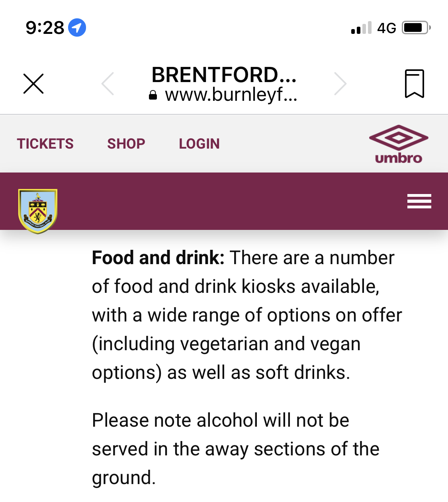Tap the cellular signal bars
Image resolution: width=448 pixels, height=502 pixels.
361,28
